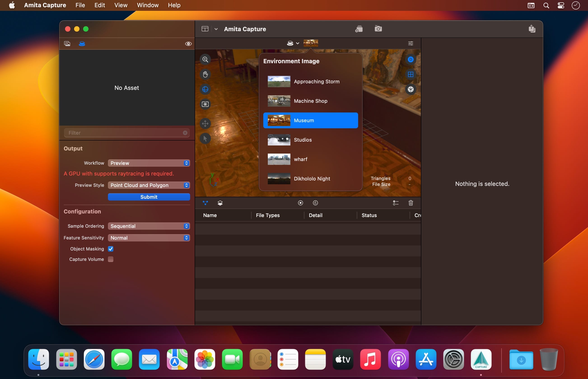This screenshot has height=379, width=588.
Task: Select the hand pan tool
Action: 205,74
